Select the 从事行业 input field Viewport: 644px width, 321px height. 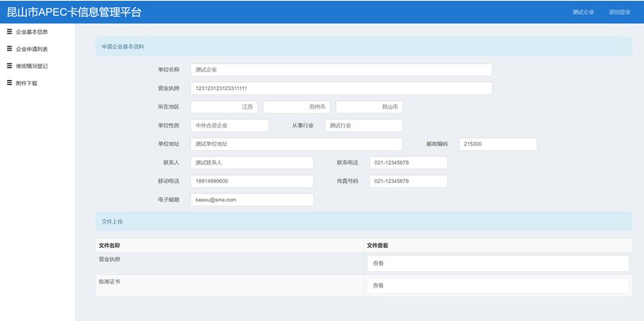coord(364,125)
